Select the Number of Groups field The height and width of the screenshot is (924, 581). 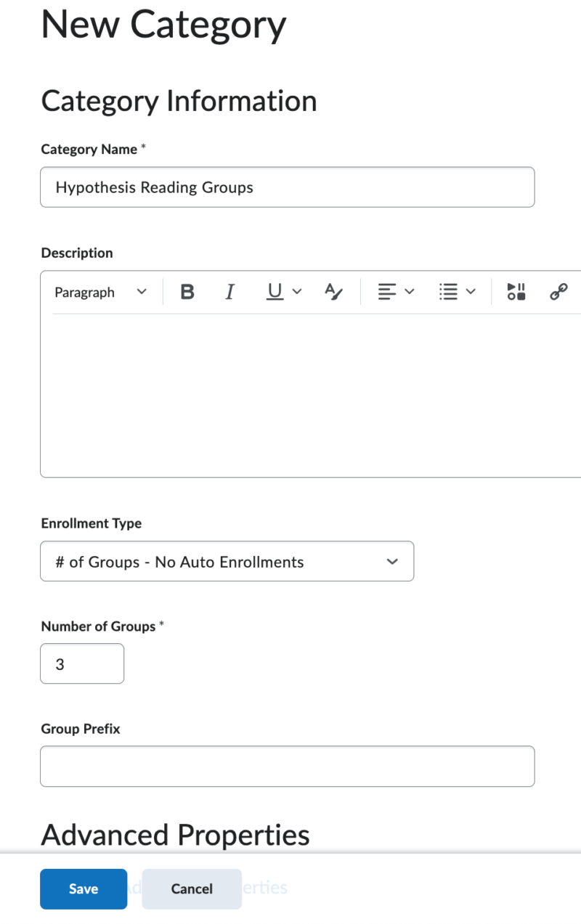coord(81,663)
